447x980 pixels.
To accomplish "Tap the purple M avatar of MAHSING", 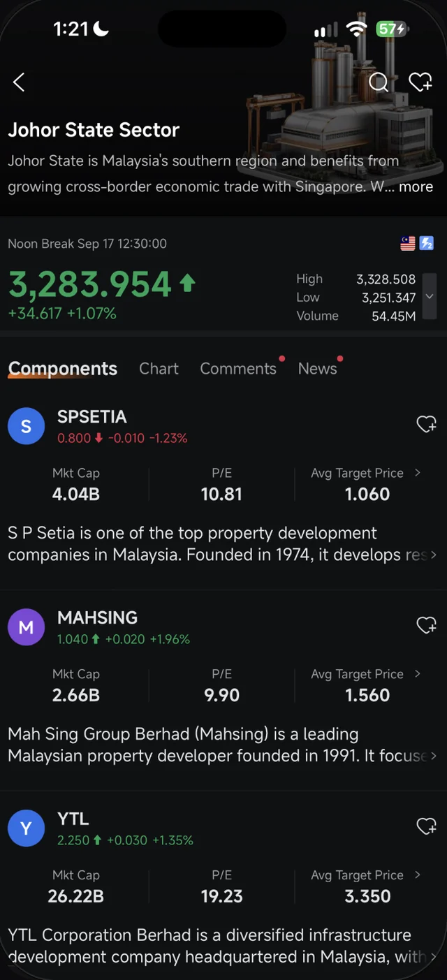I will tap(26, 627).
